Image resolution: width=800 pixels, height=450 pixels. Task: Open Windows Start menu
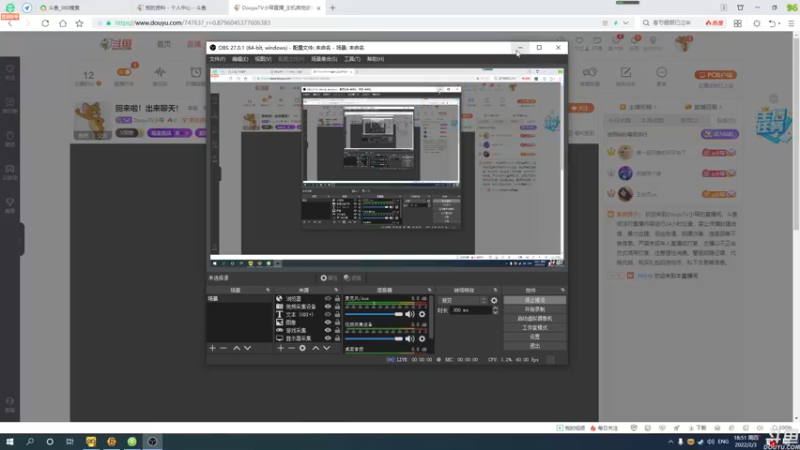click(x=10, y=442)
